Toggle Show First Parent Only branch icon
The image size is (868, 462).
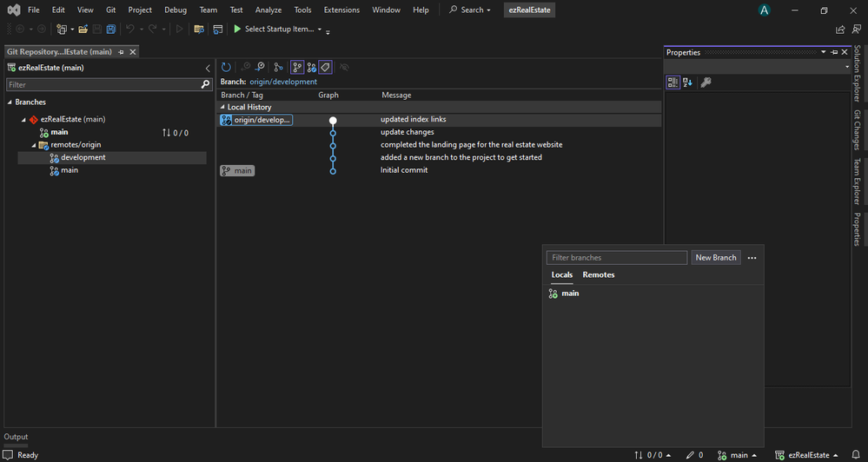click(x=297, y=68)
